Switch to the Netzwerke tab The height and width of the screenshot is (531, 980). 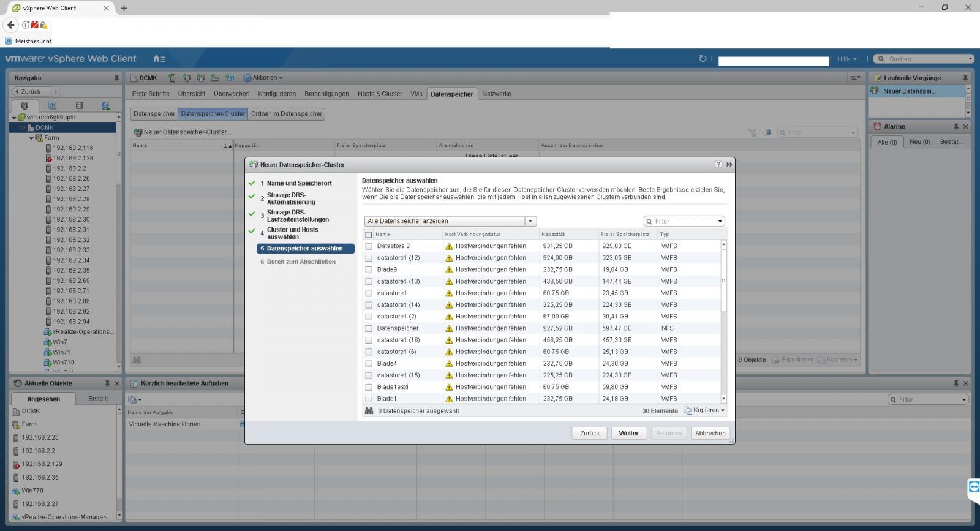496,94
